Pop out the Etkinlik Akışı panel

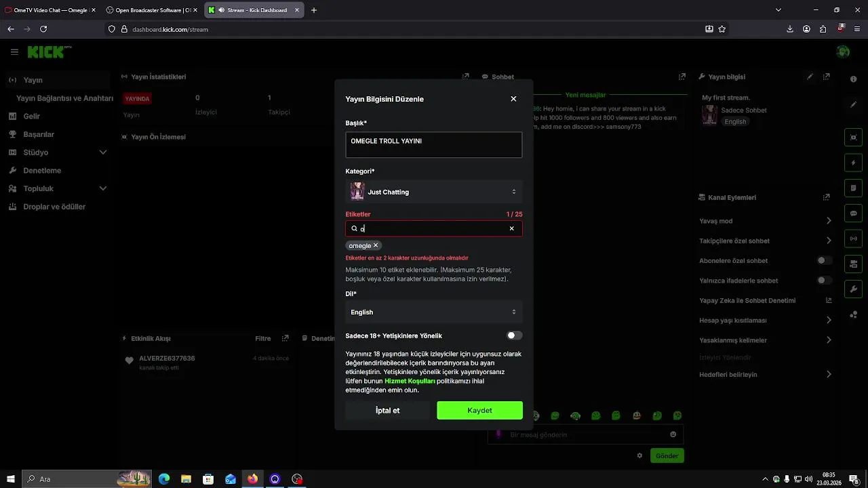click(285, 338)
